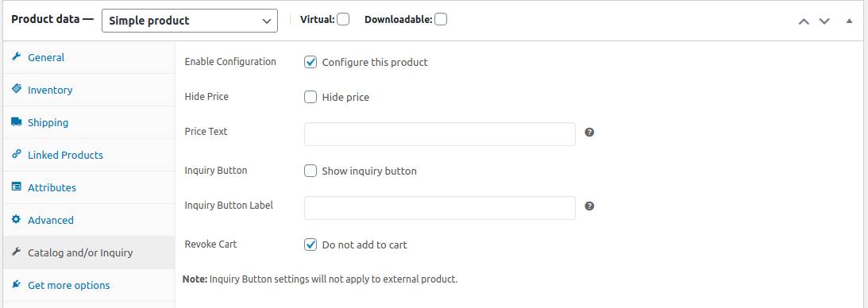Focus the Price Text input field
This screenshot has height=308, width=868.
[440, 134]
